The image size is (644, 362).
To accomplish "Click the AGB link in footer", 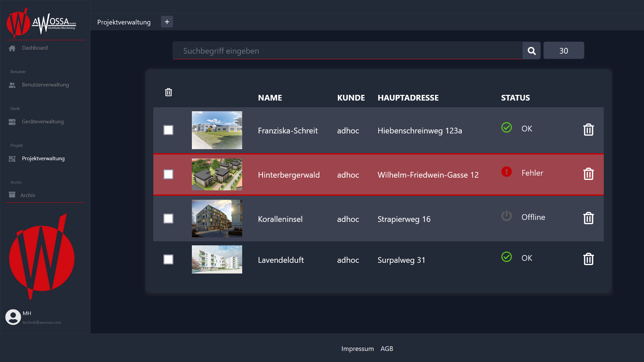I will [386, 349].
